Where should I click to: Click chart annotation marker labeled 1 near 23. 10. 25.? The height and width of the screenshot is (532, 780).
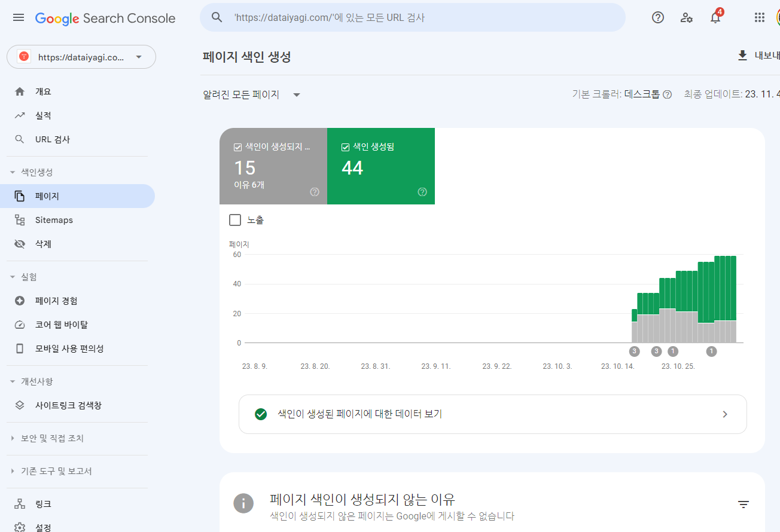[673, 351]
